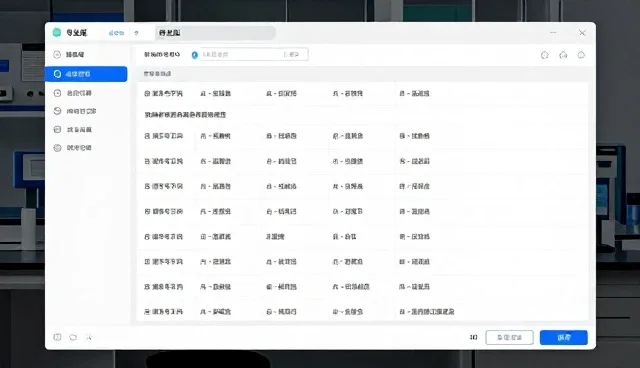The height and width of the screenshot is (368, 640).
Task: Click the second bottom-left icon with oval shape
Action: (x=73, y=337)
